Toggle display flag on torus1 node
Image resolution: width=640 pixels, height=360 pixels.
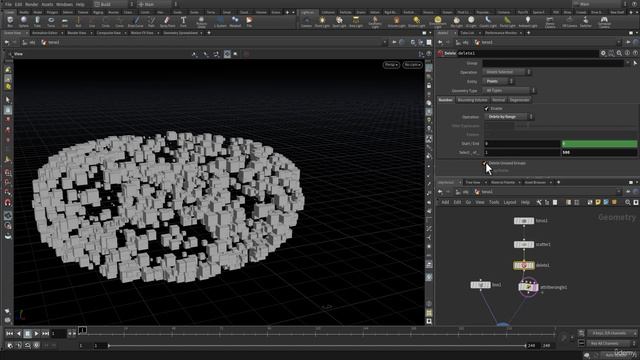click(532, 221)
